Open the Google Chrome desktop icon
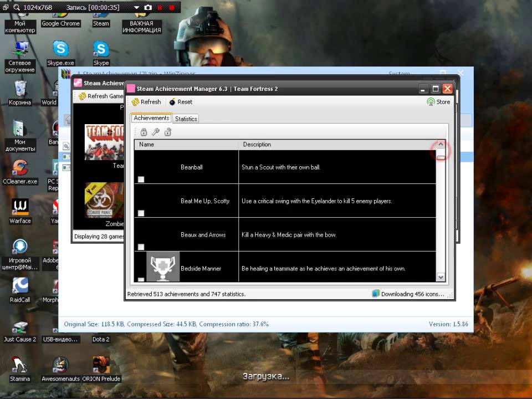 tap(61, 19)
